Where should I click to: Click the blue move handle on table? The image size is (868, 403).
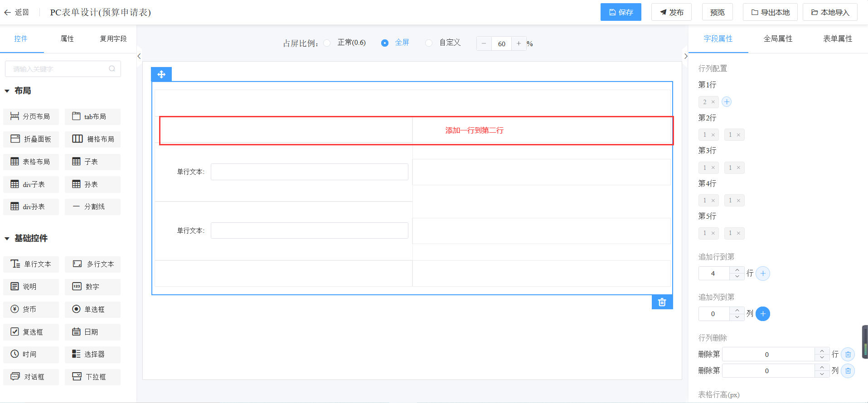point(161,74)
